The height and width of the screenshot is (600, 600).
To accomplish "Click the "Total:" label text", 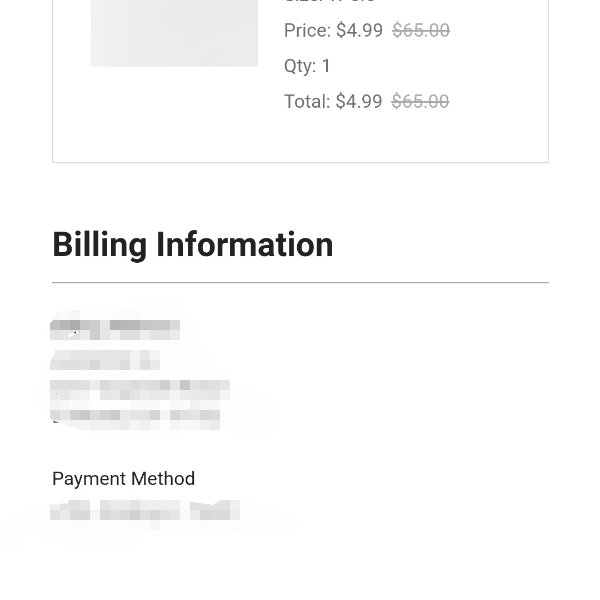I will (307, 101).
